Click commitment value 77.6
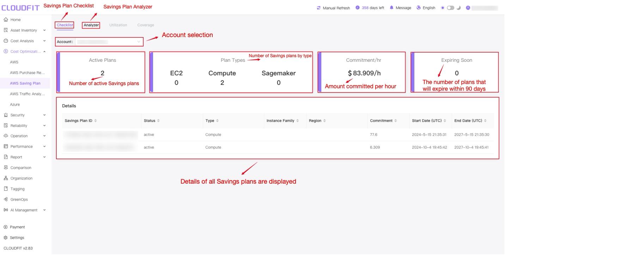Viewport: 644px width, 255px height. pyautogui.click(x=373, y=135)
